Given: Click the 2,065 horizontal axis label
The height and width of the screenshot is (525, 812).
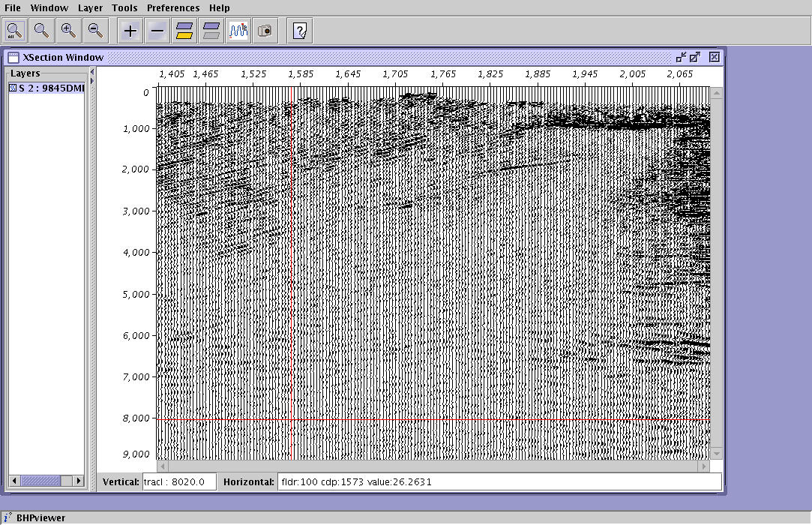Looking at the screenshot, I should click(x=680, y=74).
